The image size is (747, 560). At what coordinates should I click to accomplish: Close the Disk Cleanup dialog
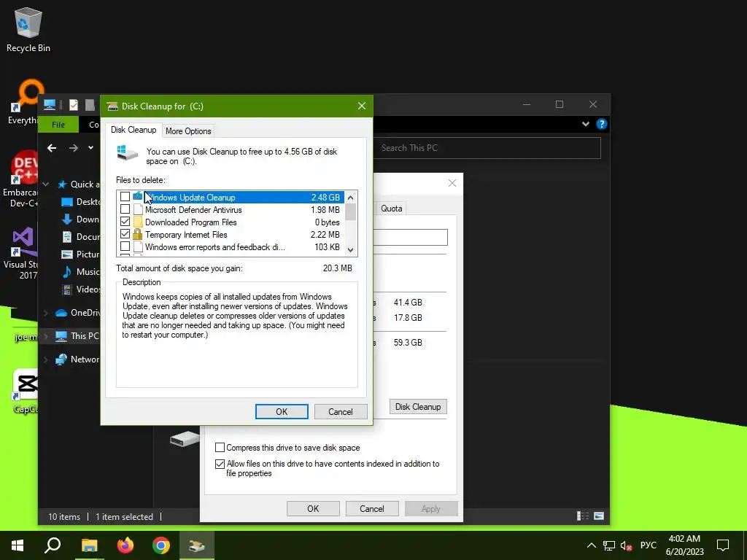[x=362, y=106]
